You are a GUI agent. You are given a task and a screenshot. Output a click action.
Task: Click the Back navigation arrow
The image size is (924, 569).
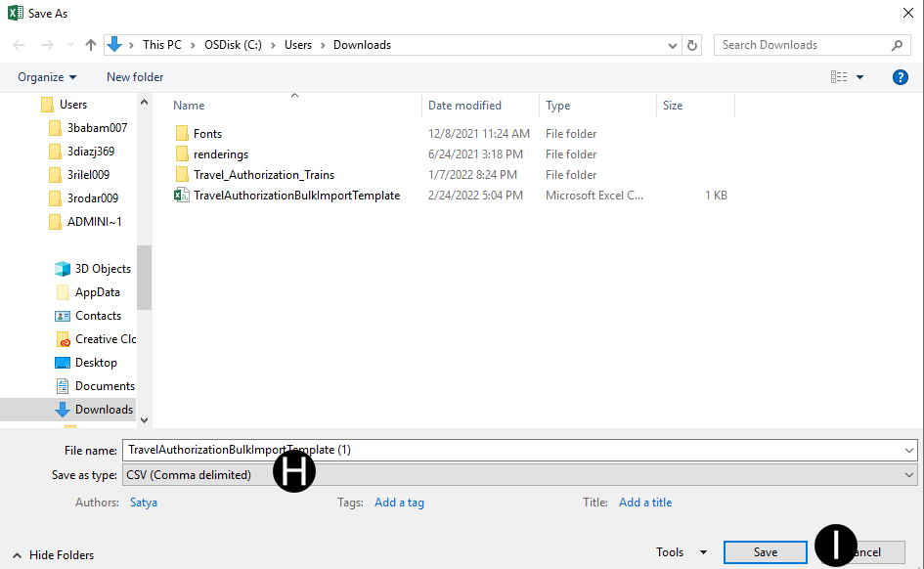(x=20, y=45)
